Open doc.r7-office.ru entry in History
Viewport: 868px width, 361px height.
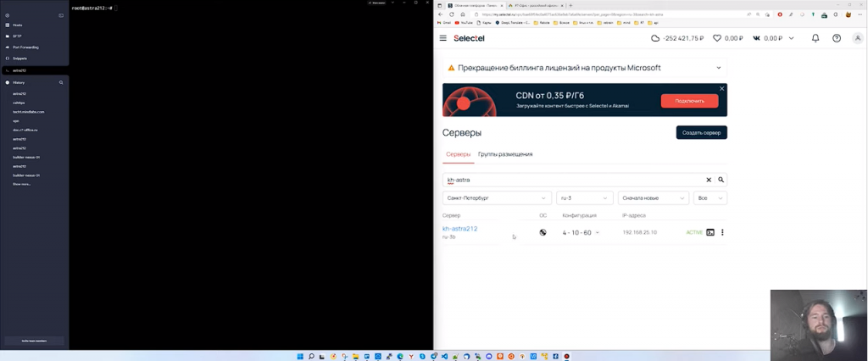[x=25, y=131]
